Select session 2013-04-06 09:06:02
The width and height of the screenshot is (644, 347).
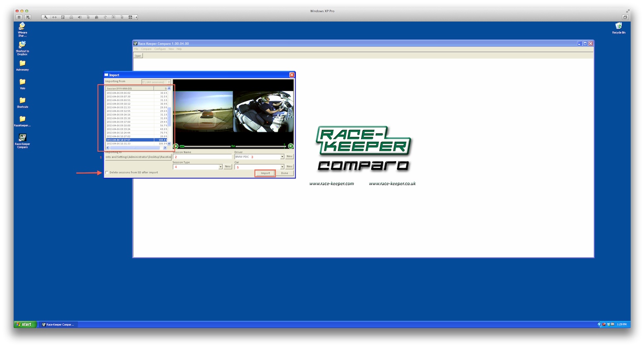click(136, 93)
